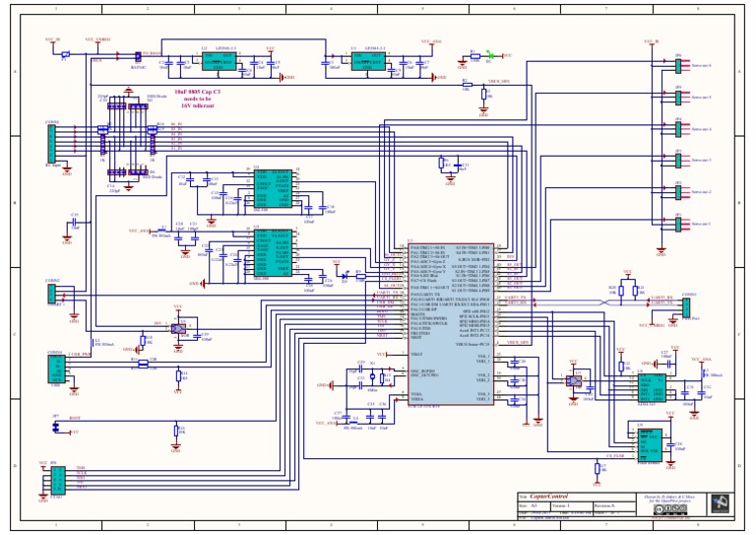Image resolution: width=756 pixels, height=535 pixels.
Task: Click the blue LED next to R9
Action: pos(345,277)
